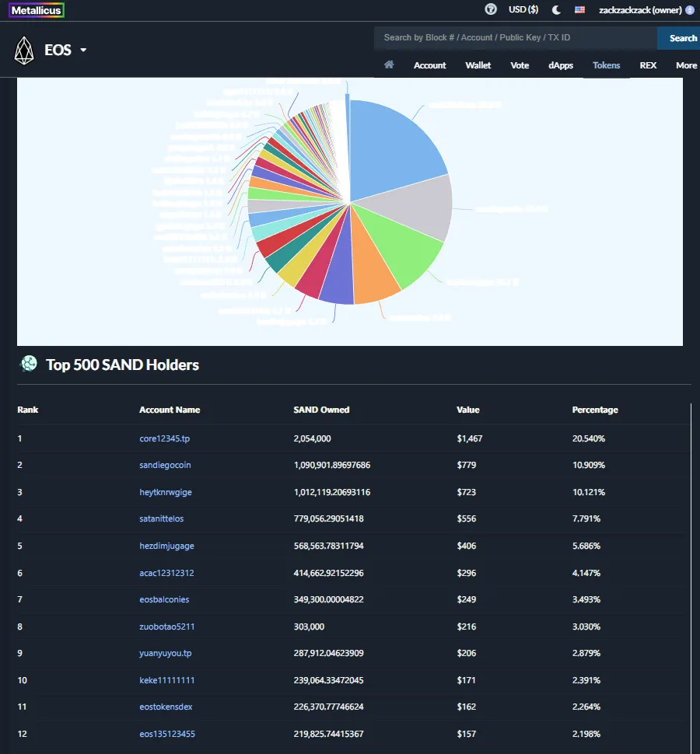
Task: Click the Value column header
Action: tap(467, 410)
